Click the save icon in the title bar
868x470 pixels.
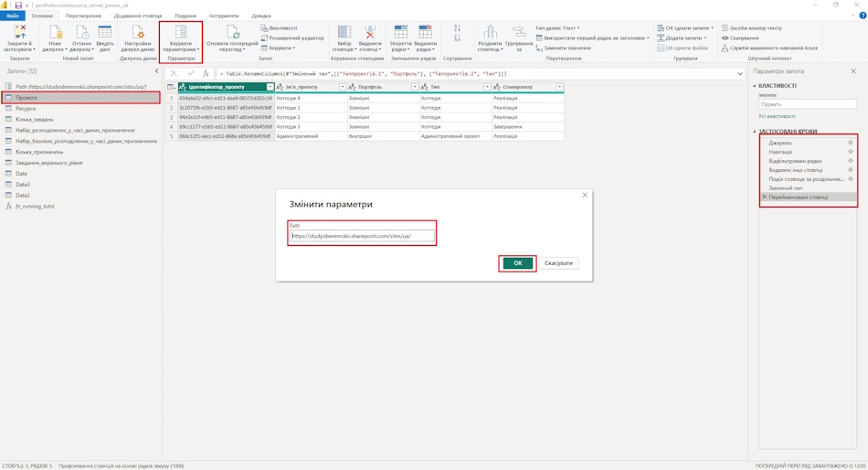pyautogui.click(x=18, y=5)
